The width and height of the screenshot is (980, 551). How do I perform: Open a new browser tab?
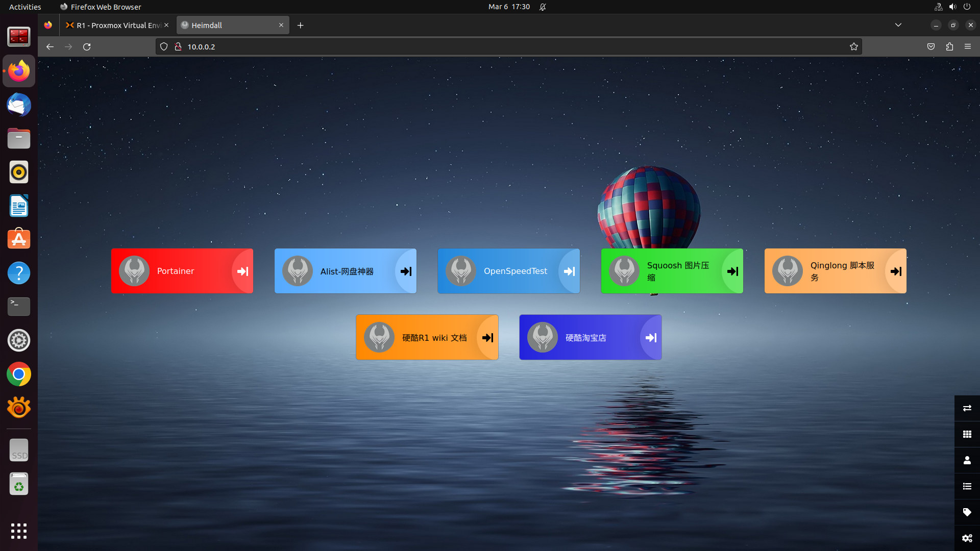pos(301,25)
